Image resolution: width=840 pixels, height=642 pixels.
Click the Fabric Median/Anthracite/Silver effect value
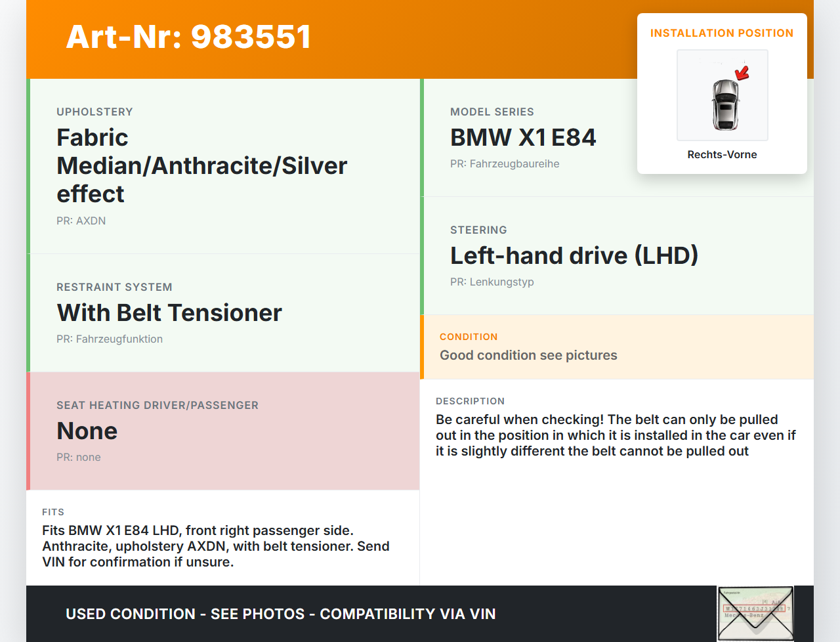click(x=202, y=165)
